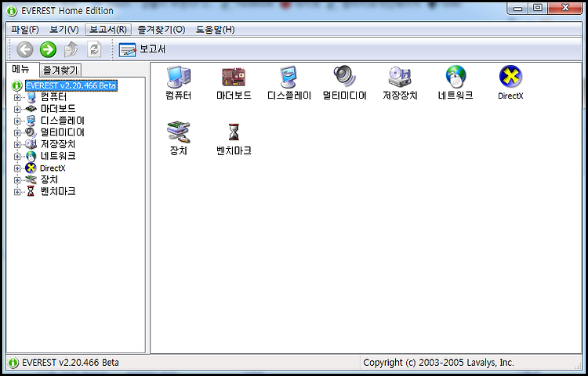The height and width of the screenshot is (376, 588).
Task: Open the 보기(V) menu
Action: (x=64, y=30)
